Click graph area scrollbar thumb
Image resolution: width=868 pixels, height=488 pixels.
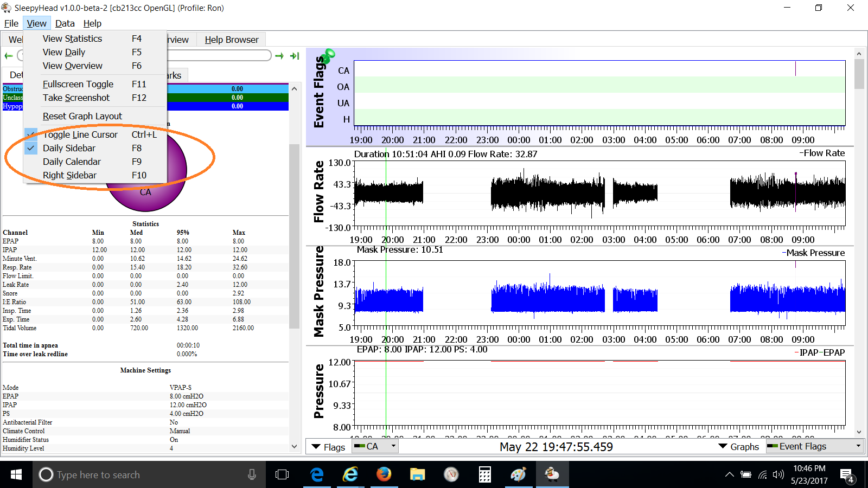click(x=859, y=74)
